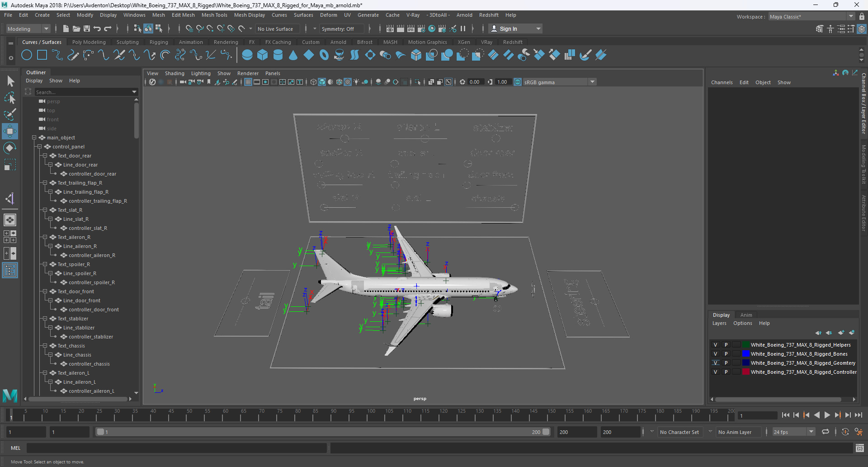Go to end of playback range
Image resolution: width=868 pixels, height=467 pixels.
point(859,415)
